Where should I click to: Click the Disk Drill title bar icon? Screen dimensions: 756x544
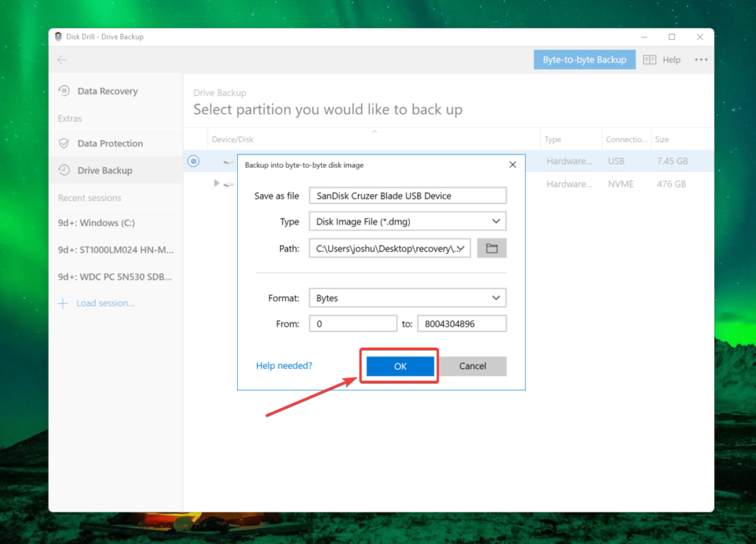coord(58,36)
